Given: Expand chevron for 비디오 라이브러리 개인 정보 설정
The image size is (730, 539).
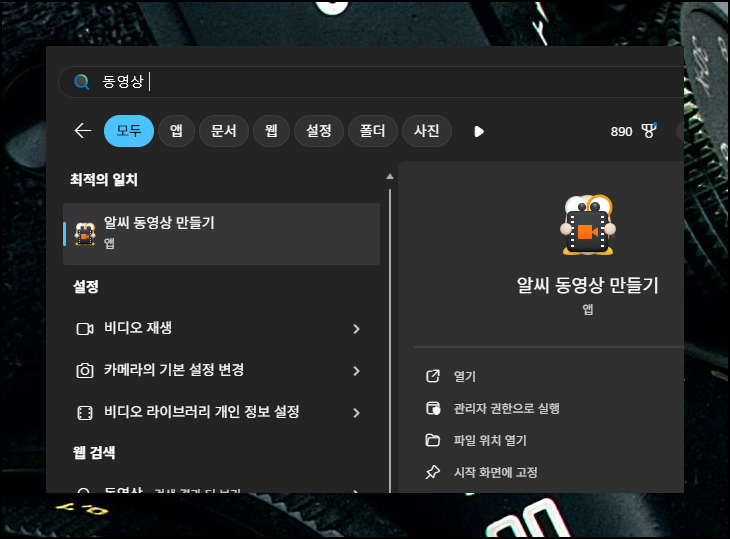Looking at the screenshot, I should [x=356, y=413].
